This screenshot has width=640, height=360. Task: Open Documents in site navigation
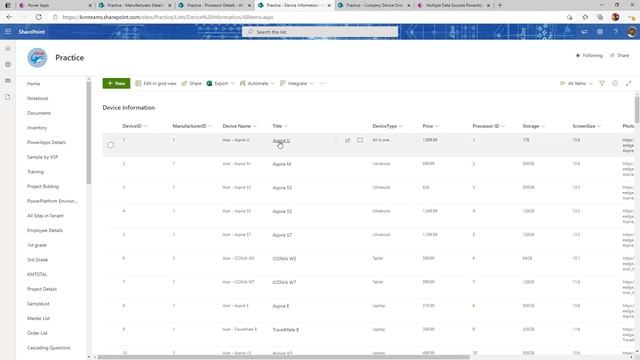point(39,113)
